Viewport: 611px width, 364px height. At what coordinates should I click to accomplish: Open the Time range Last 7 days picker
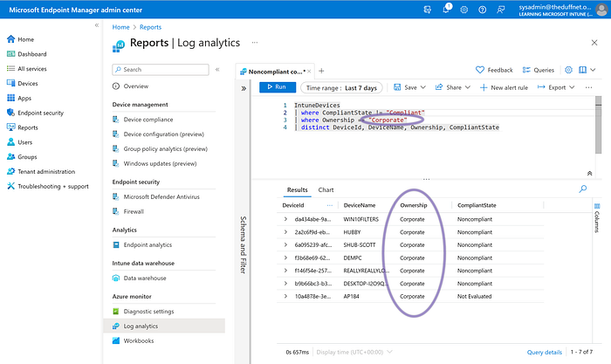coord(341,88)
